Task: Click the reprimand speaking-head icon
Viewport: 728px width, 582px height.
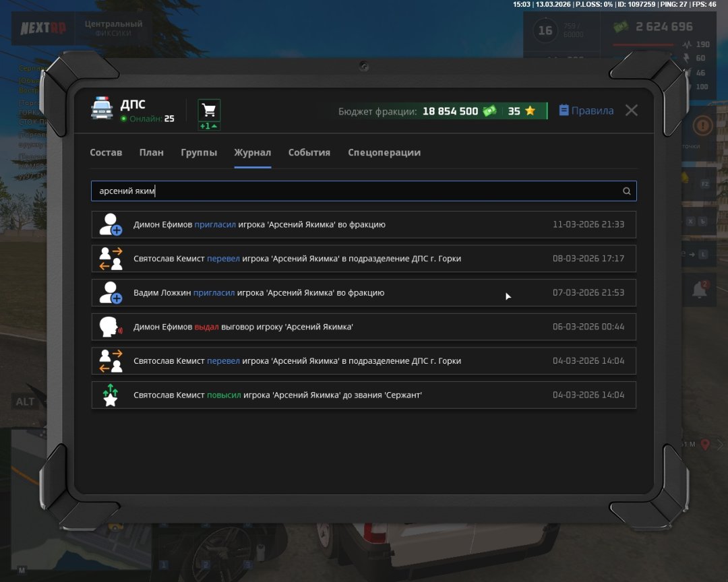Action: tap(111, 327)
